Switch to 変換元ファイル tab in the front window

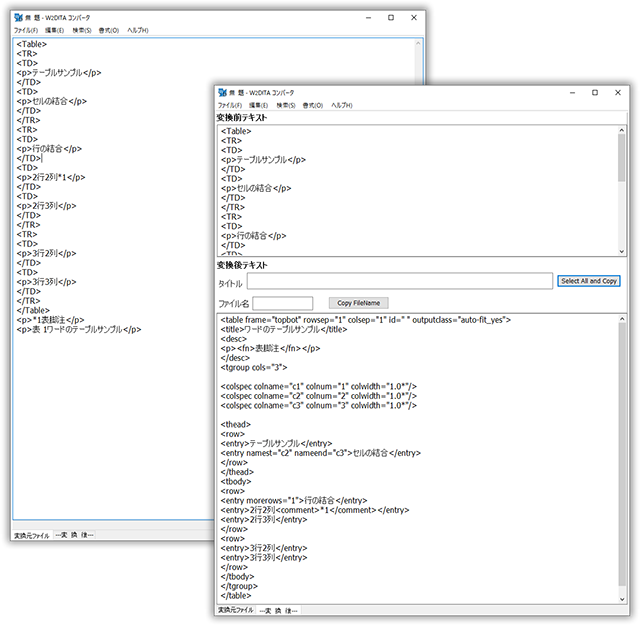[x=236, y=610]
